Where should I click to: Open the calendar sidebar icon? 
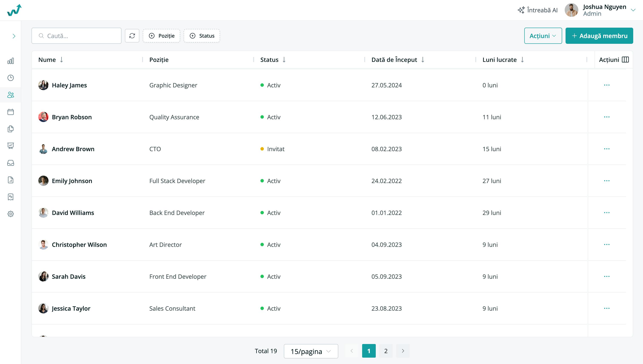10,112
